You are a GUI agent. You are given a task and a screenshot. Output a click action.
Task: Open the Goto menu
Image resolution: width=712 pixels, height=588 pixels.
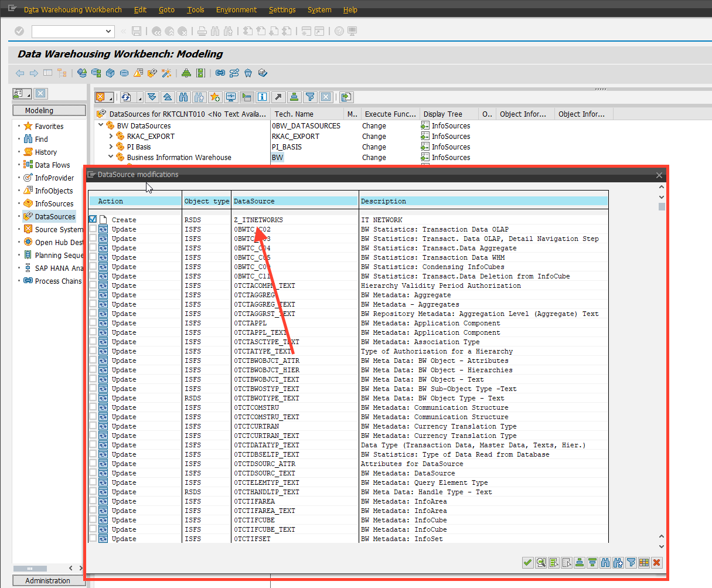tap(166, 10)
